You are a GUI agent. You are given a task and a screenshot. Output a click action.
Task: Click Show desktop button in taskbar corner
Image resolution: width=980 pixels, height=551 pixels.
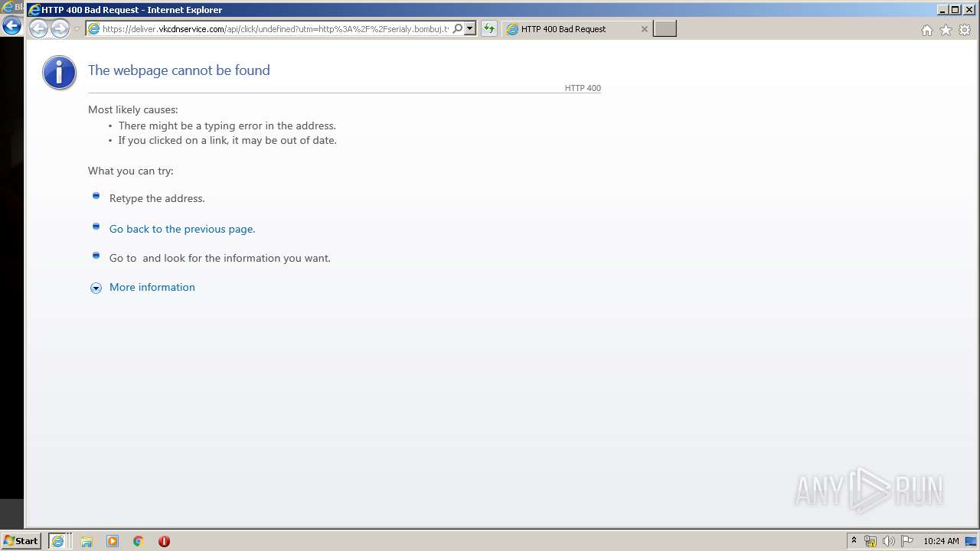972,541
